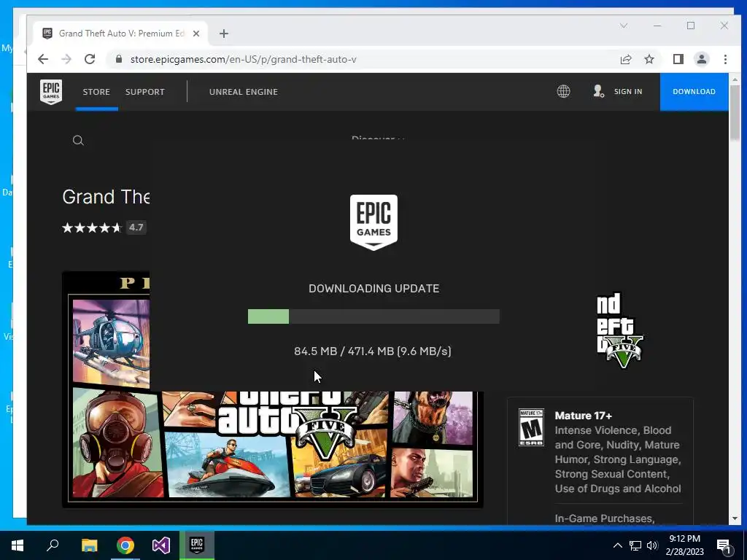Image resolution: width=747 pixels, height=560 pixels.
Task: Click the GTA V Premium Edition cover image
Action: pyautogui.click(x=273, y=389)
